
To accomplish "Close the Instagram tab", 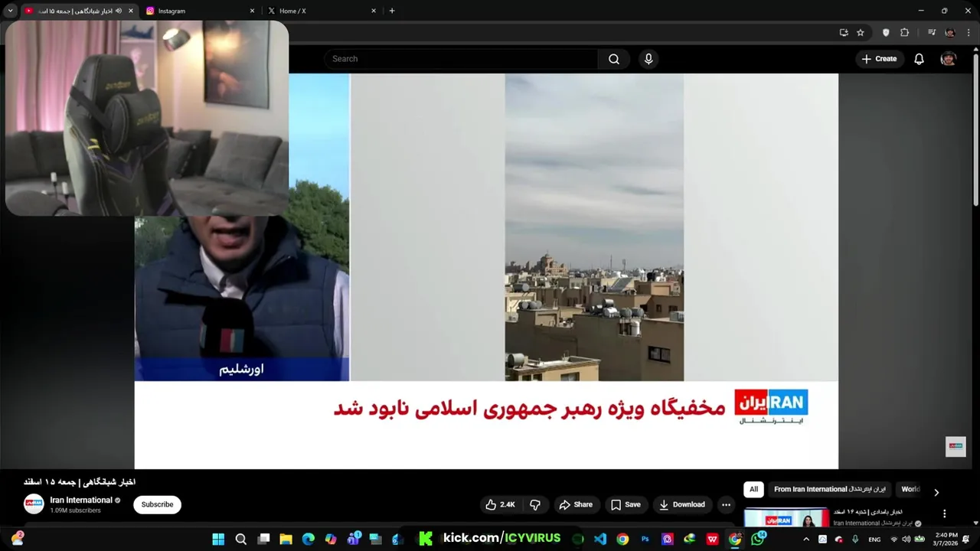I will 252,11.
